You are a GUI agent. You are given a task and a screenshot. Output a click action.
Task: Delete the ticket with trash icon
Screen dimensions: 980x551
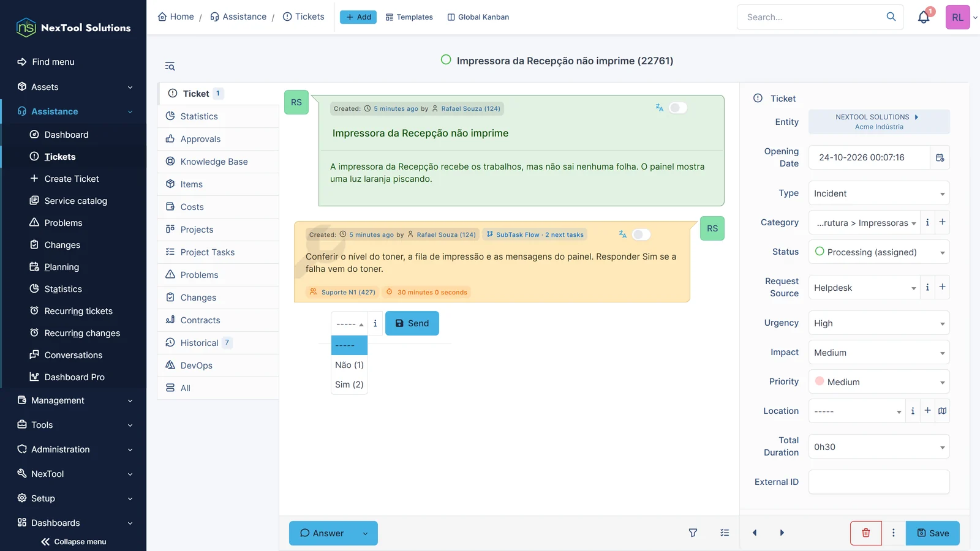pos(866,533)
